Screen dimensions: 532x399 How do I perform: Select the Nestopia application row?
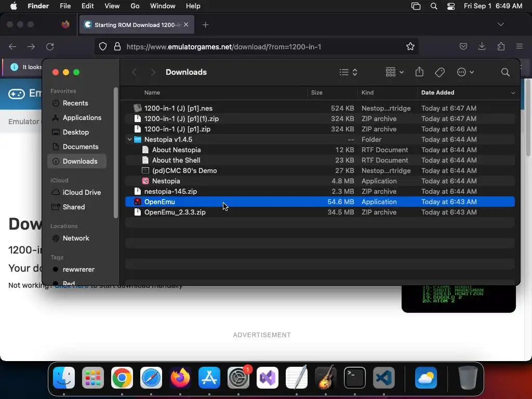click(x=320, y=181)
